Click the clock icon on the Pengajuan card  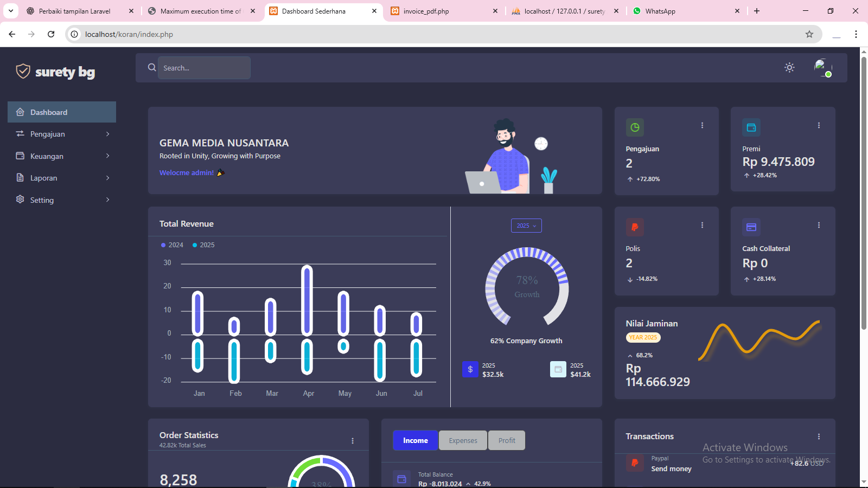click(635, 127)
